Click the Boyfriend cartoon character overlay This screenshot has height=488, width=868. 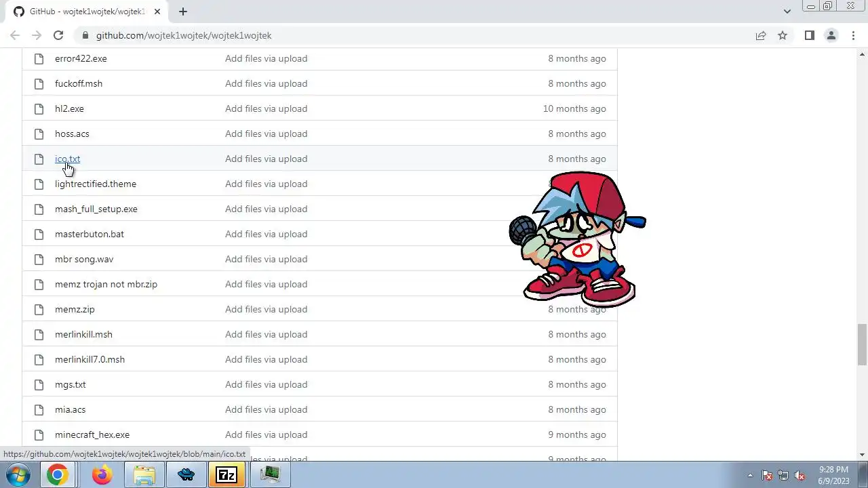tap(577, 239)
